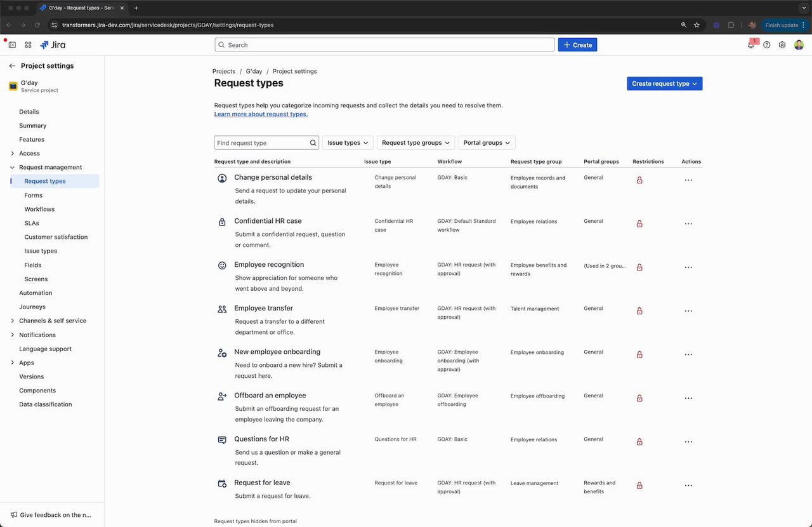Click the lock icon for Confidential HR case
This screenshot has height=527, width=812.
[x=639, y=223]
